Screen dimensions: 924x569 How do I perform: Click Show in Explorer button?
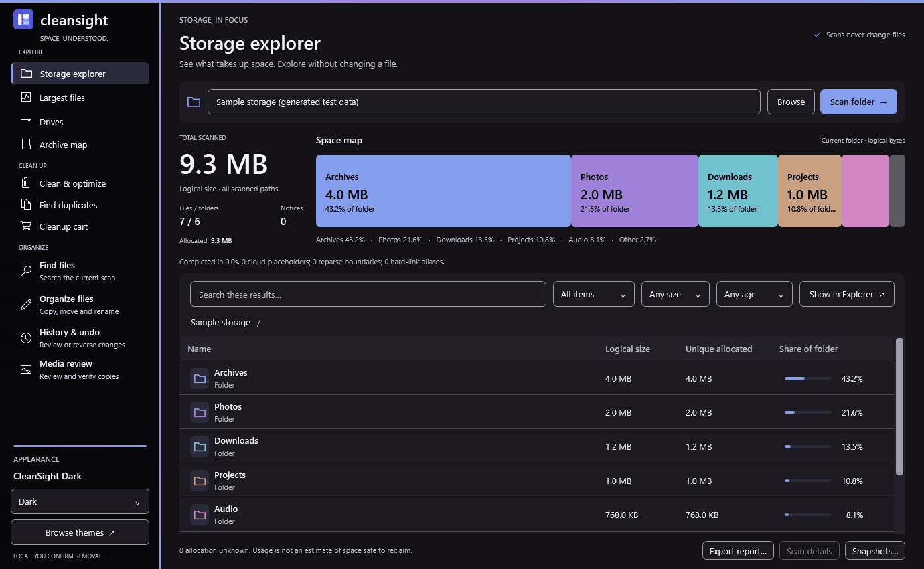(x=846, y=294)
